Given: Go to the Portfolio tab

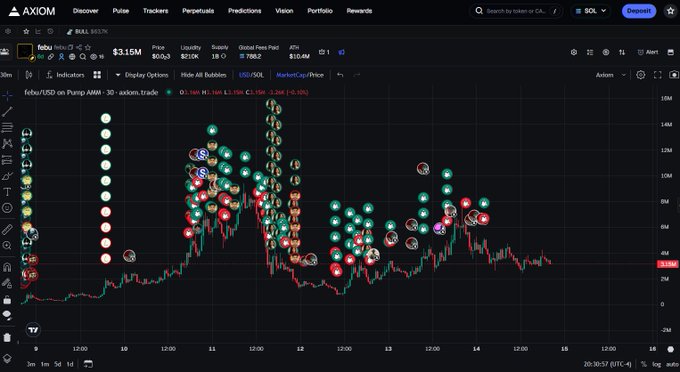Looking at the screenshot, I should 320,11.
